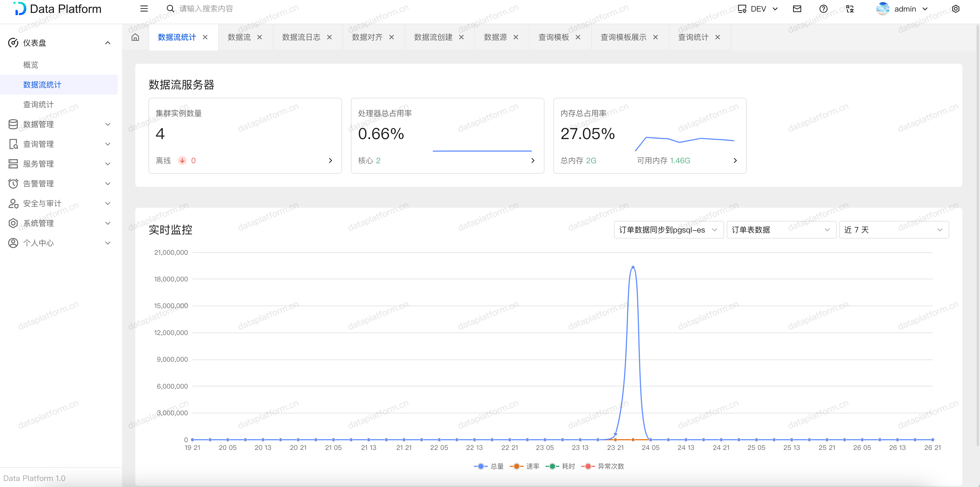Viewport: 980px width, 487px height.
Task: Go to the home tab icon
Action: [x=136, y=37]
